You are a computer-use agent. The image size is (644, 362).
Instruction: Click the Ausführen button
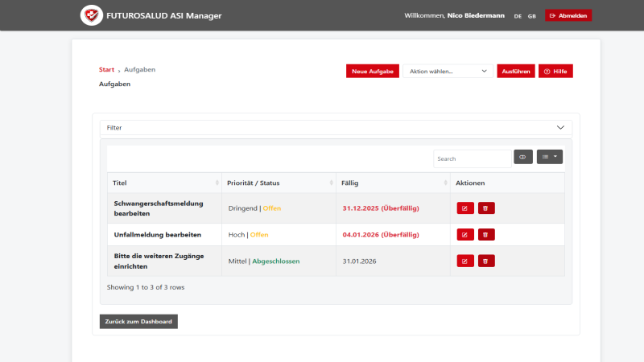click(516, 71)
